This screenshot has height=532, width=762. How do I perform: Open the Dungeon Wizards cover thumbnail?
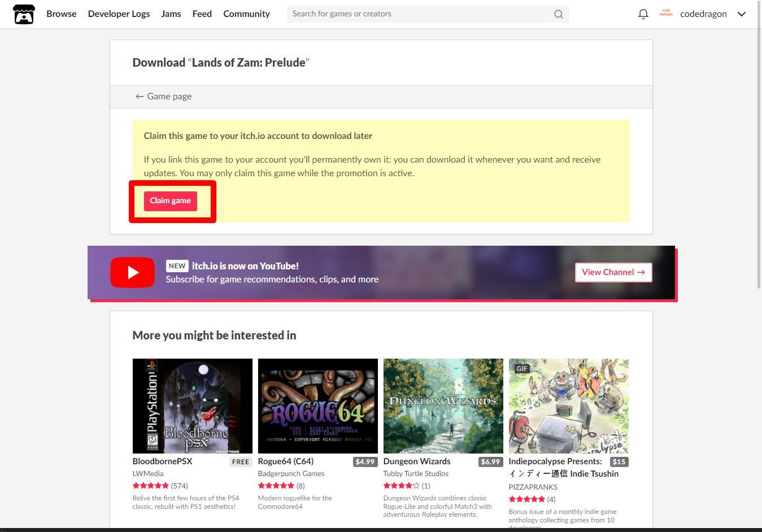[x=443, y=406]
